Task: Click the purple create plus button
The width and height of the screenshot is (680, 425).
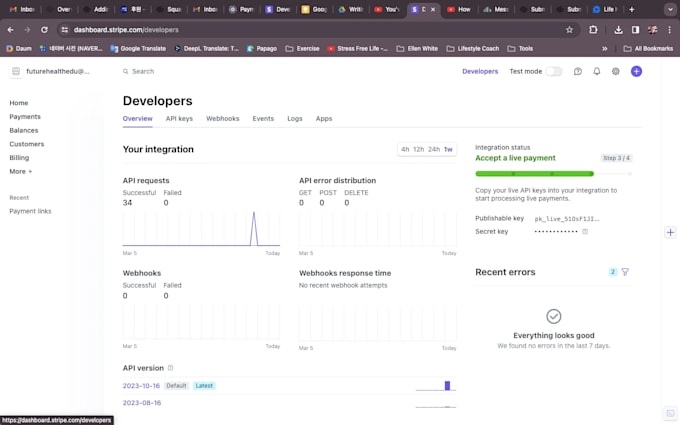Action: click(636, 72)
